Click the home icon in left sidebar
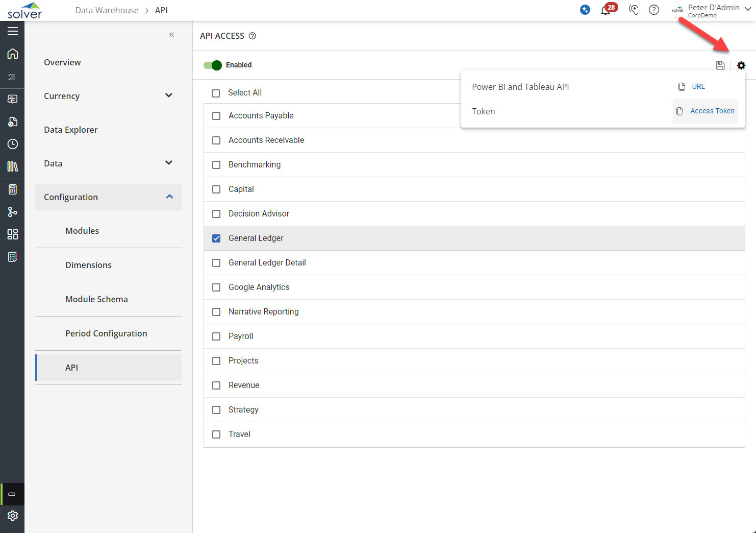Screen dimensions: 756x533 13,54
